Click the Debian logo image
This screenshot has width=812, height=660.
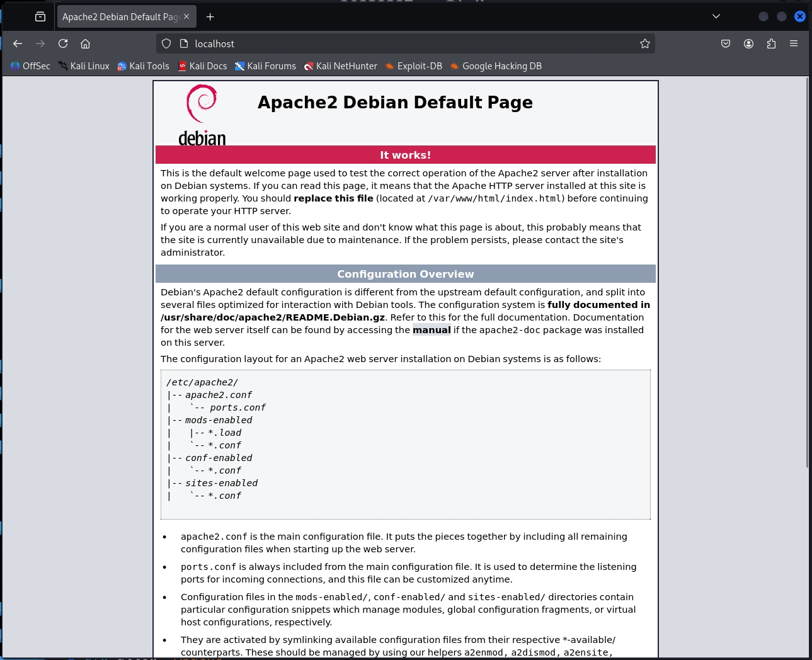click(x=202, y=115)
